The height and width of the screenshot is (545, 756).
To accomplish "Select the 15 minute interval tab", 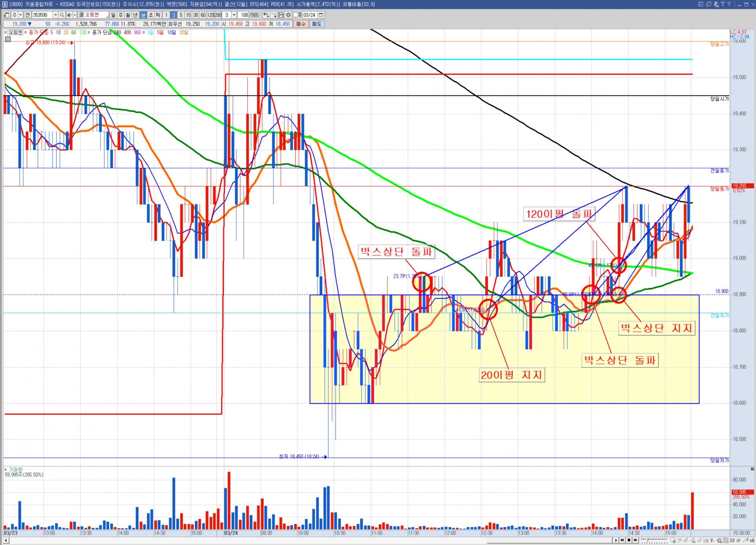I will click(x=188, y=15).
